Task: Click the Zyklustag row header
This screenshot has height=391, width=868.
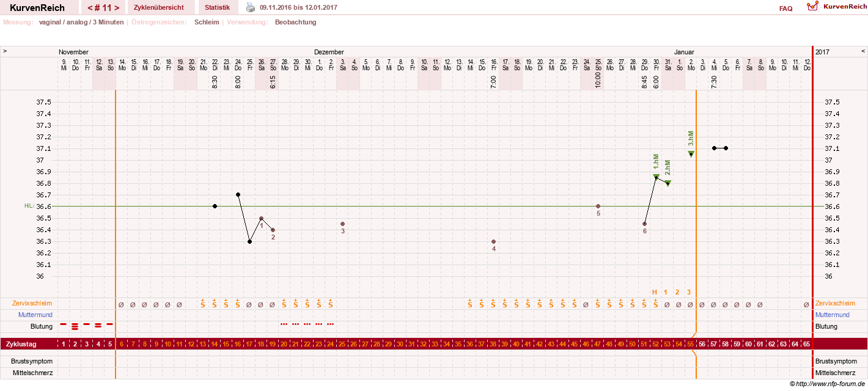Action: (x=21, y=345)
